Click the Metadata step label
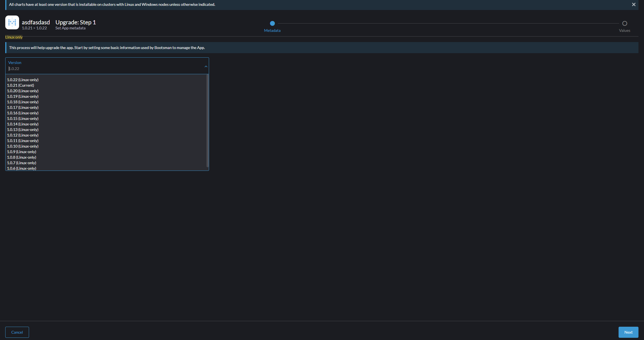The height and width of the screenshot is (340, 644). click(272, 30)
